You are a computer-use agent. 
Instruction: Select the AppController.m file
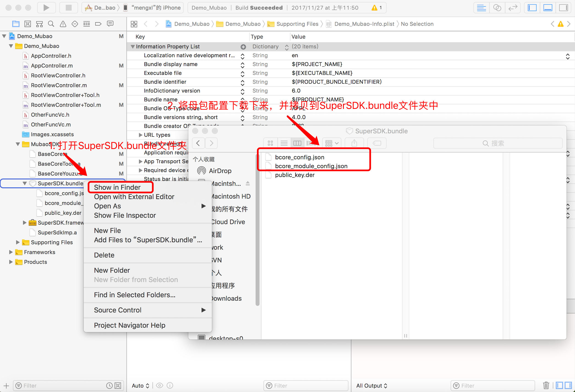52,66
